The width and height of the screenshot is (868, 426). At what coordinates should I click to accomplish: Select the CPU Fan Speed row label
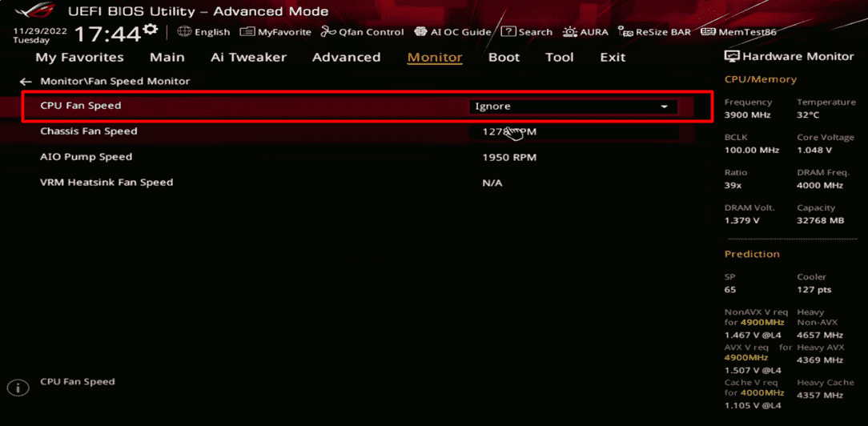pyautogui.click(x=80, y=106)
